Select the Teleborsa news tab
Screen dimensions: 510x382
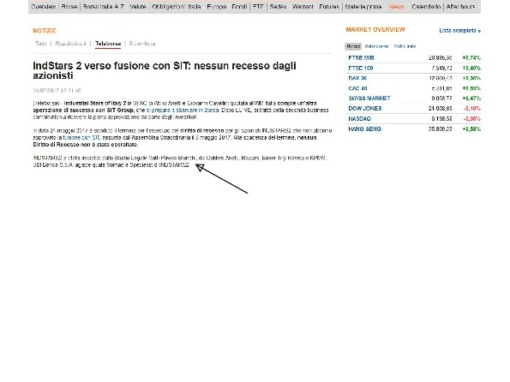point(108,44)
